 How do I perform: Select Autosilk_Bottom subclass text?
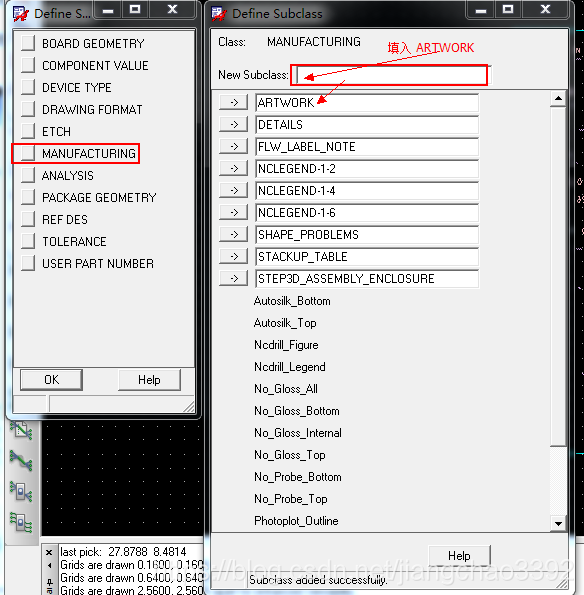(292, 301)
